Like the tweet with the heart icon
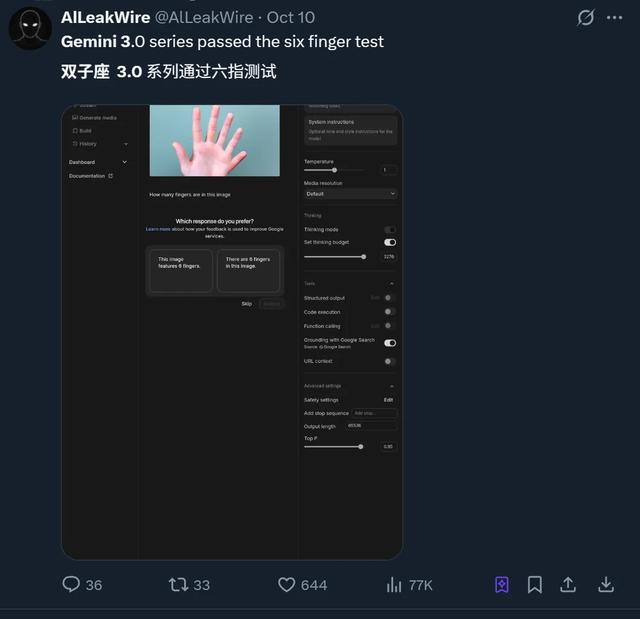Image resolution: width=640 pixels, height=619 pixels. click(287, 584)
